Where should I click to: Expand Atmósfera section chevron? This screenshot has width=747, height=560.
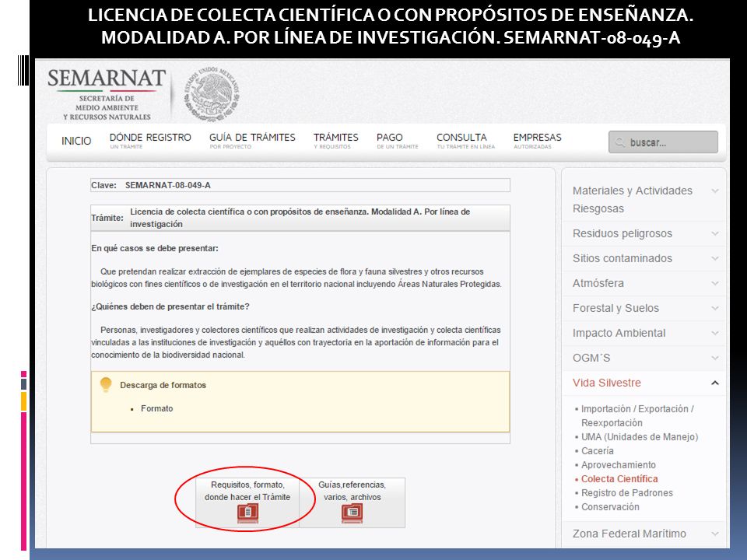(714, 283)
